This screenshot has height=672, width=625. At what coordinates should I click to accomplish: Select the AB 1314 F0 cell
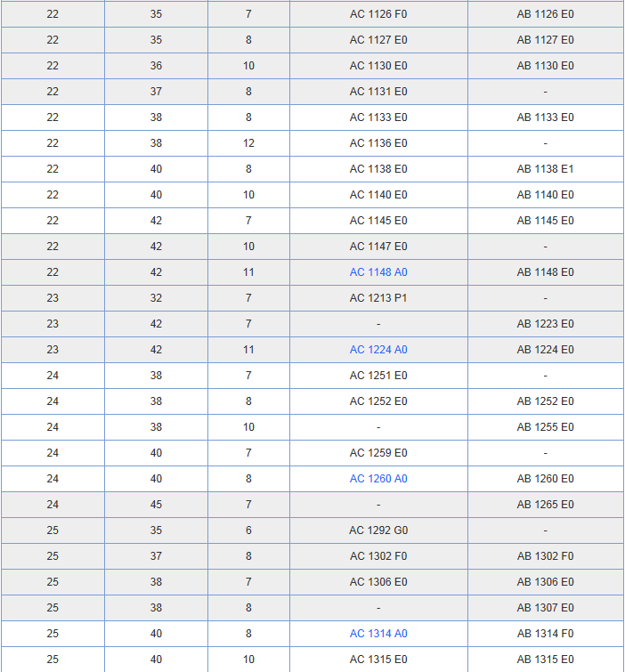[545, 634]
